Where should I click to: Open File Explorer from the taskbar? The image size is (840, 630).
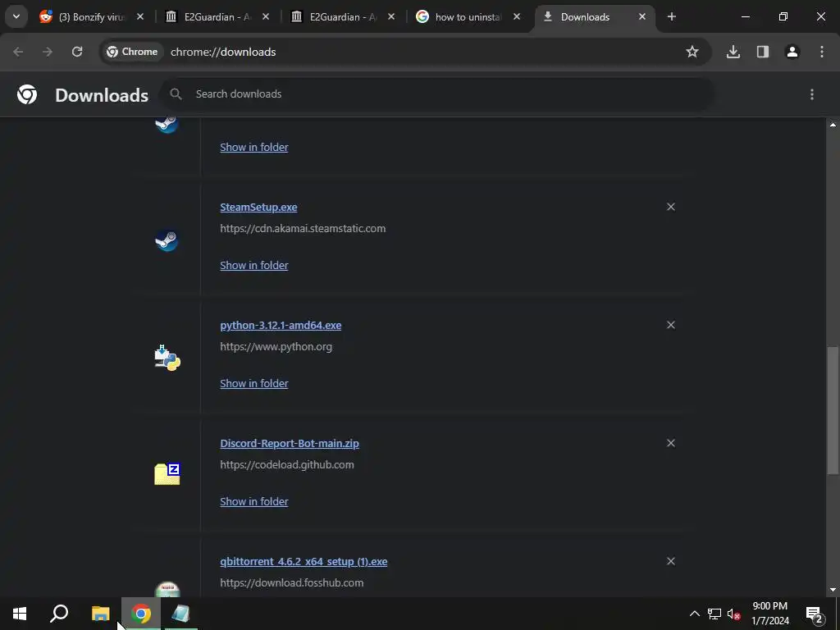click(x=100, y=614)
